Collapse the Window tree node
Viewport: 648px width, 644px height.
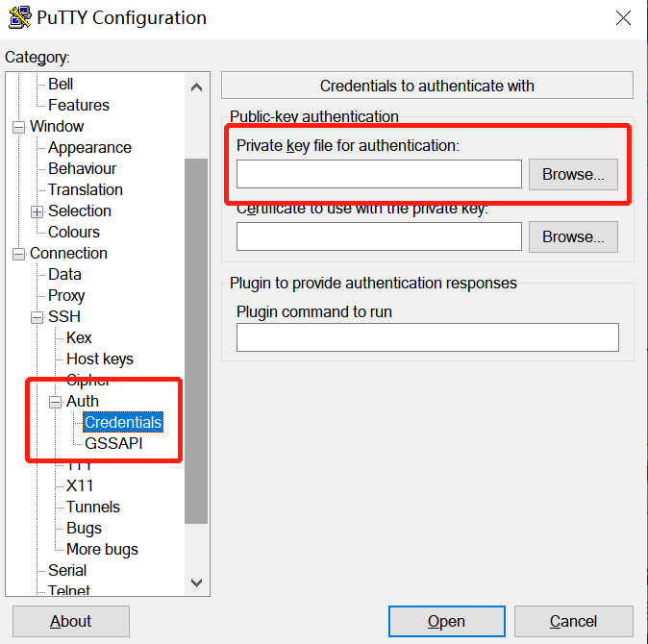tap(19, 127)
